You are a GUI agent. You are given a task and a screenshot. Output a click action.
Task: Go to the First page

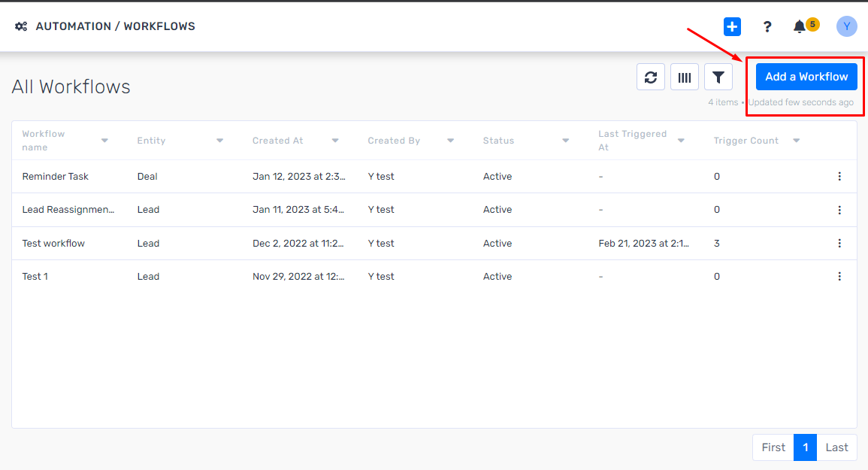click(x=773, y=447)
